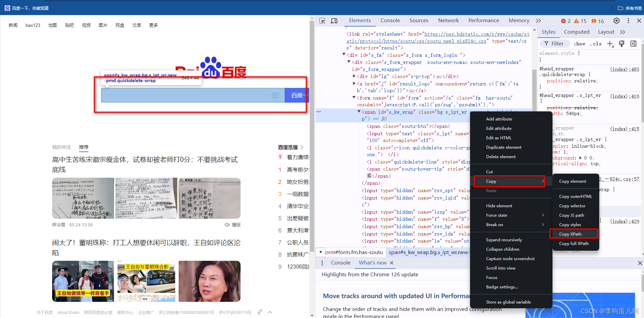Close the bottom drawer panel
The image size is (644, 318).
pyautogui.click(x=640, y=263)
